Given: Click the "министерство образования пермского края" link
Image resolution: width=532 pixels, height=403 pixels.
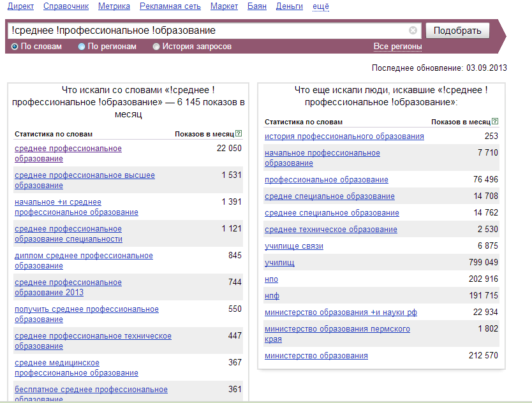Looking at the screenshot, I should 337,329.
